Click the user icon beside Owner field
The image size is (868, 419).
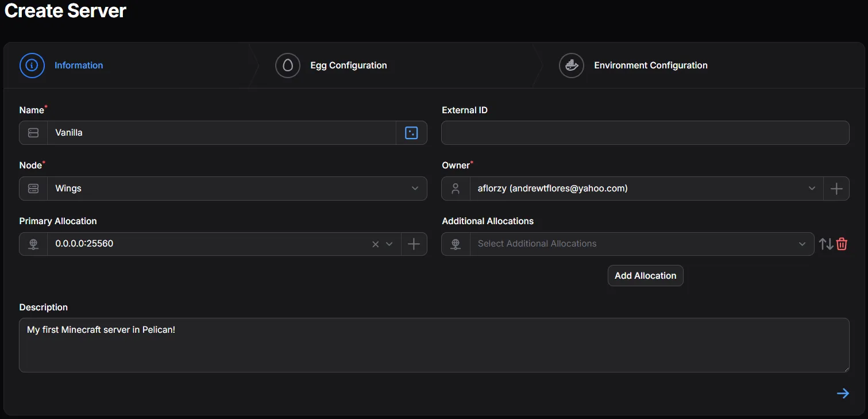click(456, 189)
